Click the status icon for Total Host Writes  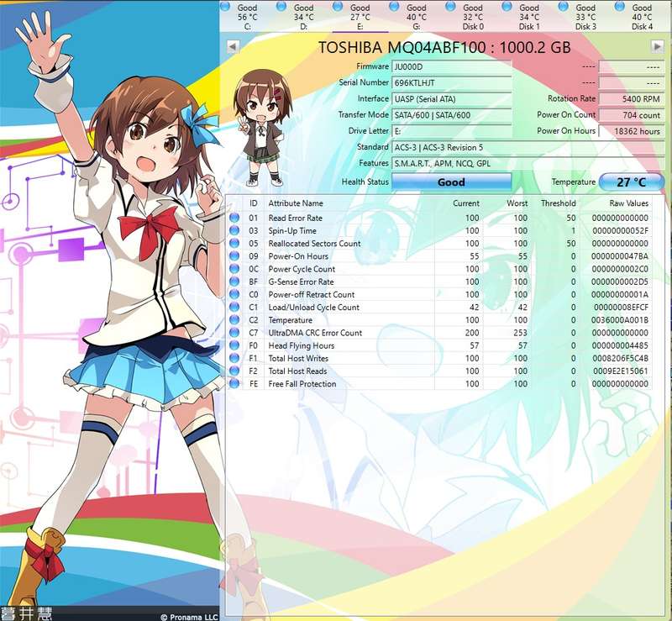coord(234,358)
